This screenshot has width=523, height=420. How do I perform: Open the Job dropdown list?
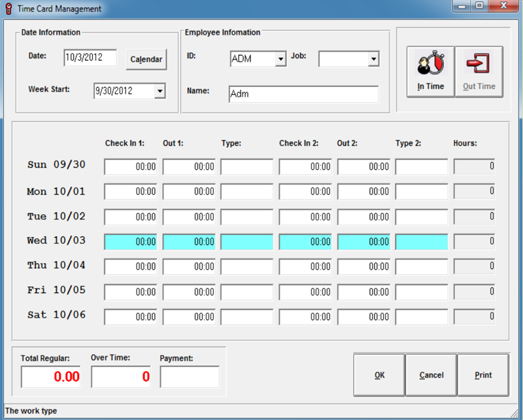click(373, 59)
